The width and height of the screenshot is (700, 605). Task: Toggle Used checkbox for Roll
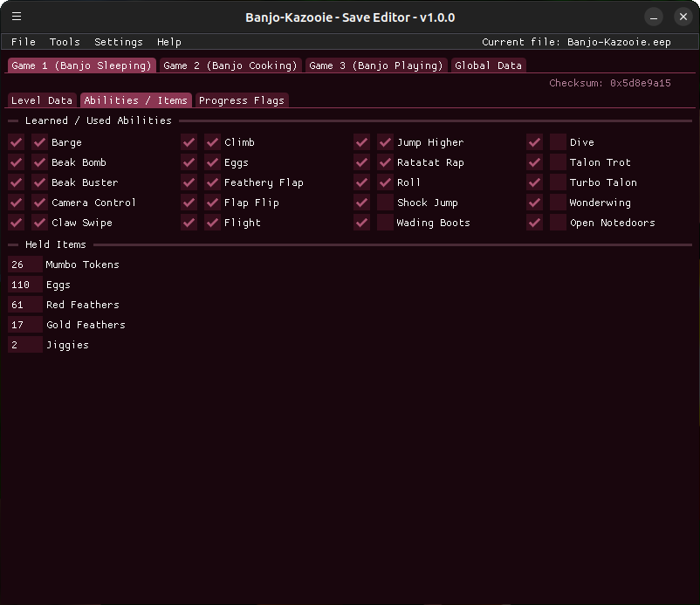tap(385, 182)
